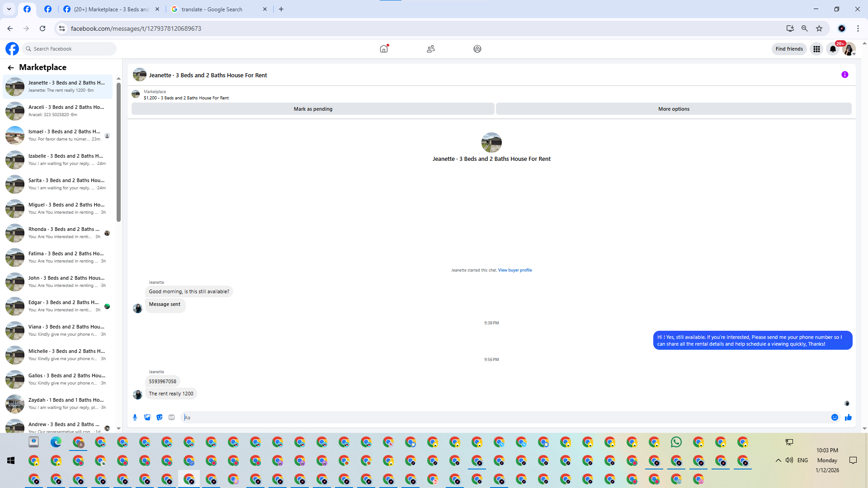Viewport: 868px width, 488px height.
Task: Click the chat list scrollbar down arrow
Action: 118,428
